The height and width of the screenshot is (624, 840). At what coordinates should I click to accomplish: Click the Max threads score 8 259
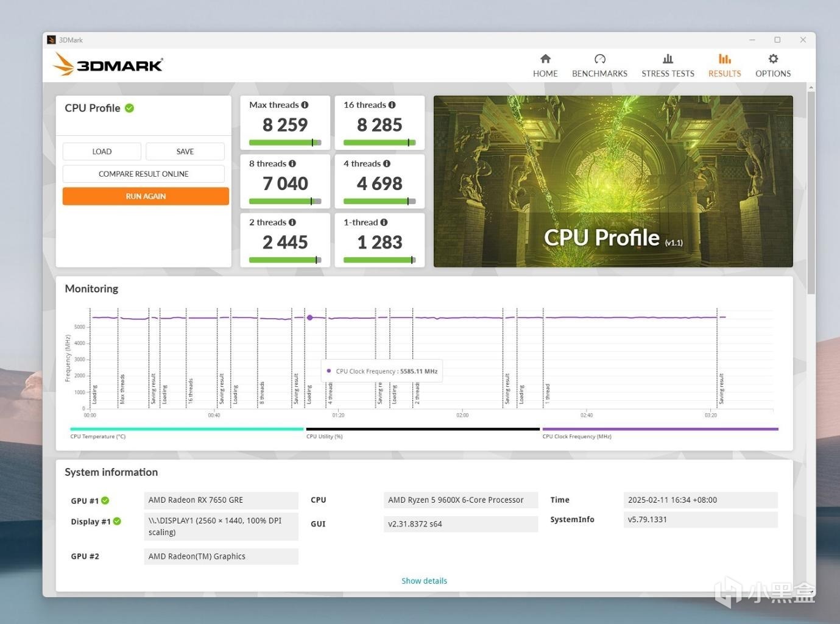285,125
